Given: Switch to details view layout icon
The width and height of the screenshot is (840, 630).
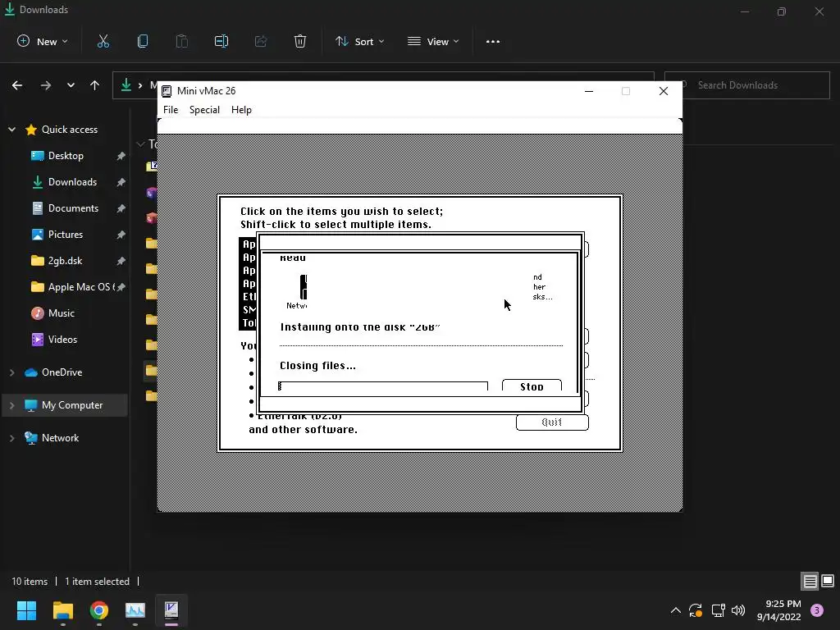Looking at the screenshot, I should pos(810,582).
